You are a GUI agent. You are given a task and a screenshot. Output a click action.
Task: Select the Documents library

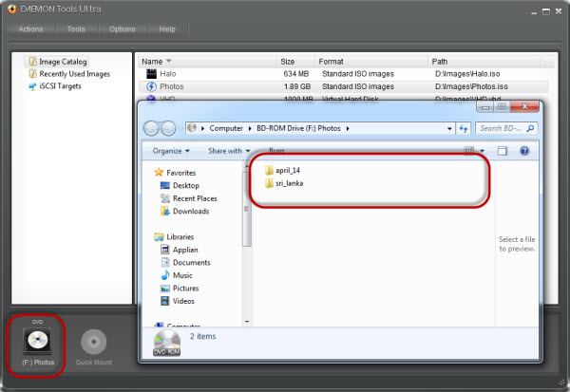tap(185, 262)
